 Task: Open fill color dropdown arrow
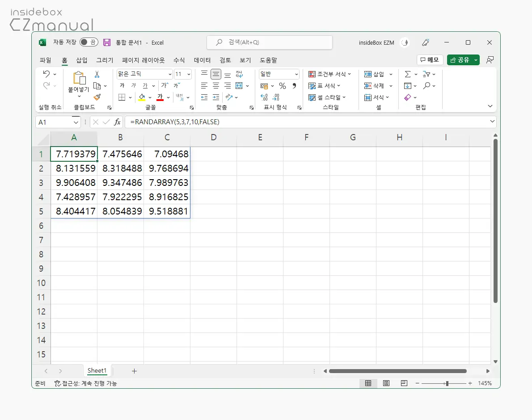pyautogui.click(x=150, y=97)
